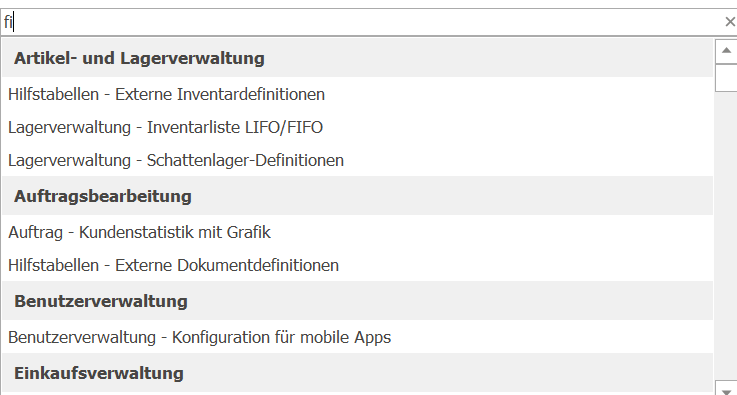Click the Artikel- und Lagerverwaltung group header
Image resolution: width=737 pixels, height=395 pixels.
coord(357,58)
